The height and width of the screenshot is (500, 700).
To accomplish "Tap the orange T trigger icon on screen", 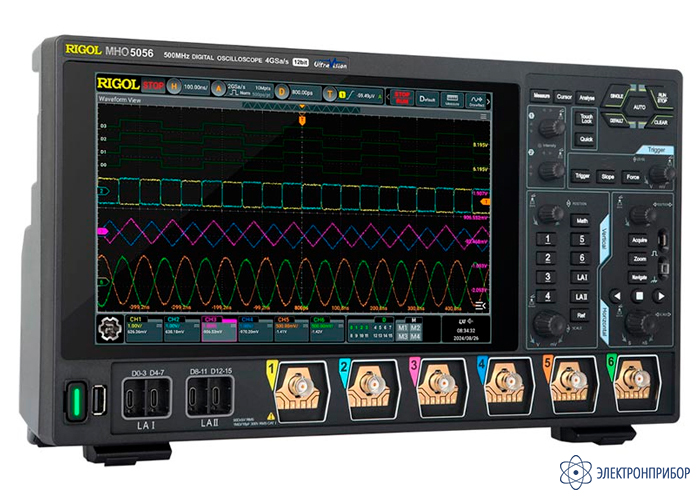I will click(329, 94).
